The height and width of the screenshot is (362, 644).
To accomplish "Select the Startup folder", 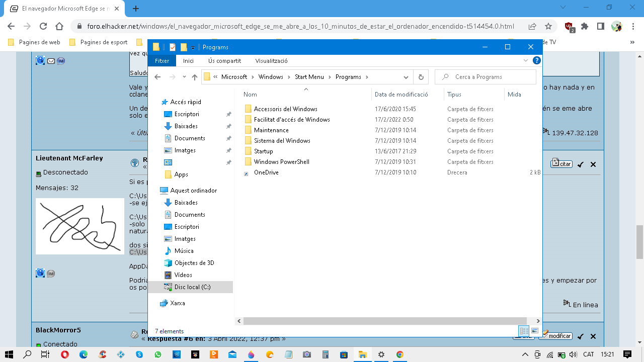I will pos(263,151).
